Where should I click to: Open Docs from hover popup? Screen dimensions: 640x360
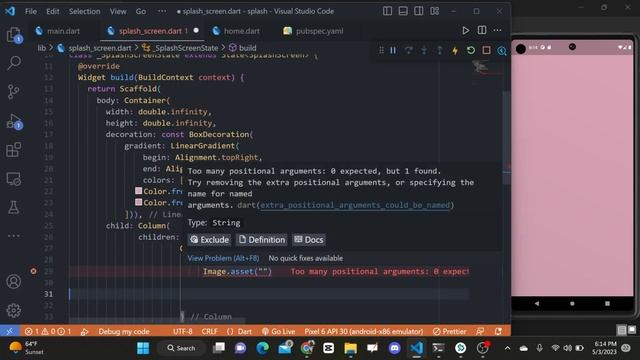tap(309, 240)
